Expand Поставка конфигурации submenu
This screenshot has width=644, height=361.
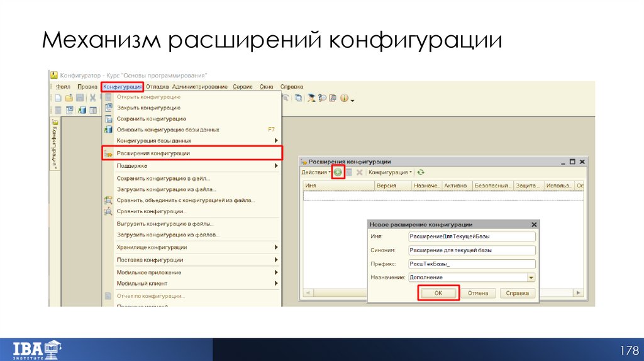tap(191, 260)
